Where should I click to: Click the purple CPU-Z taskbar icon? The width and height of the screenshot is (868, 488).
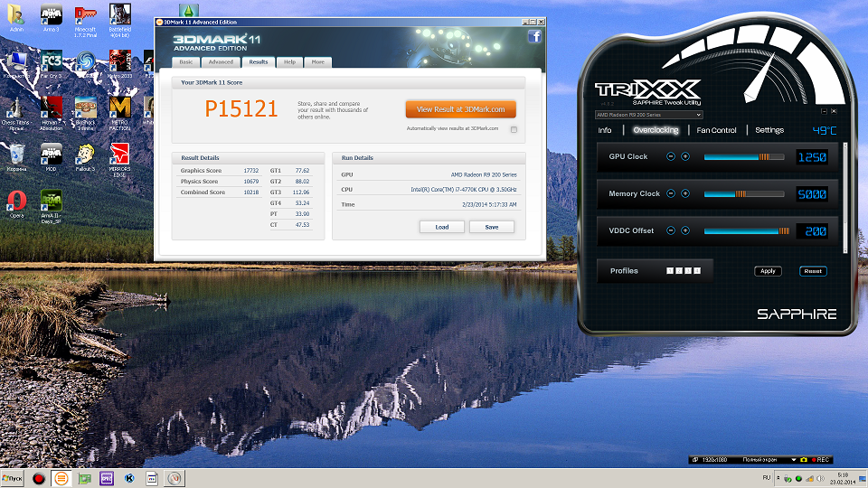(x=107, y=479)
